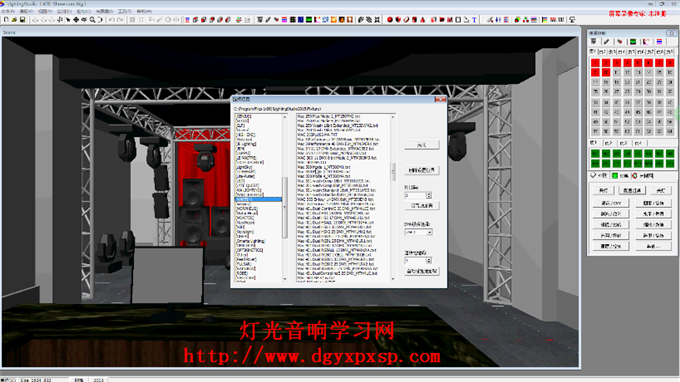Open the first menu in menu bar
Viewport: 680px width, 382px height.
point(7,11)
